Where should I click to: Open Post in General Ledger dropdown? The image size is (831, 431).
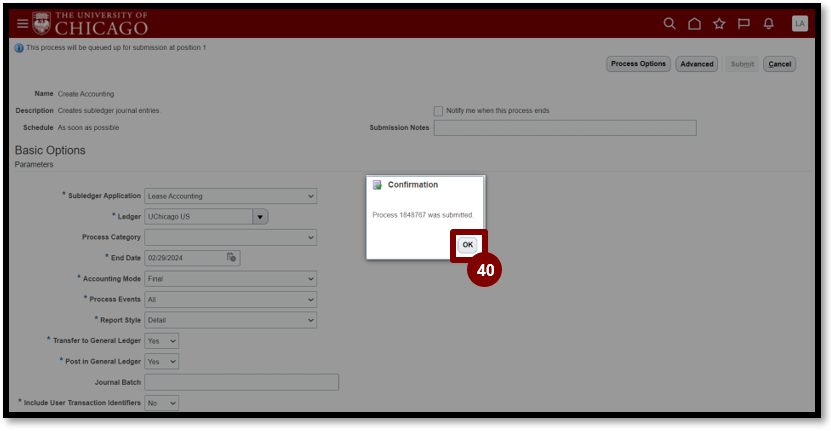click(162, 361)
